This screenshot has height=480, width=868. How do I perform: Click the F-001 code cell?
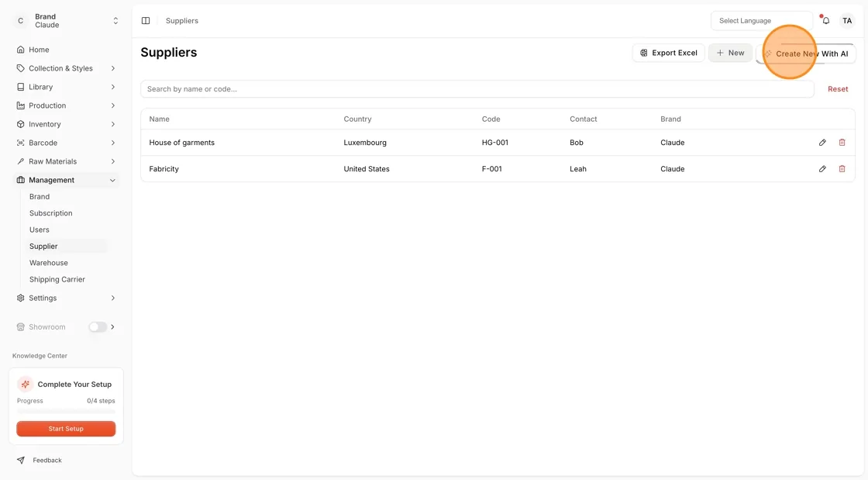tap(491, 169)
